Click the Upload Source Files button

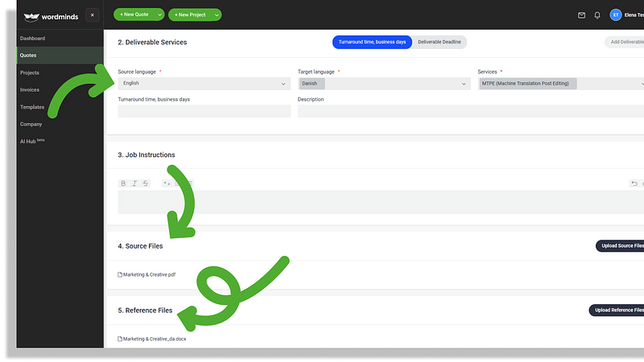point(620,245)
